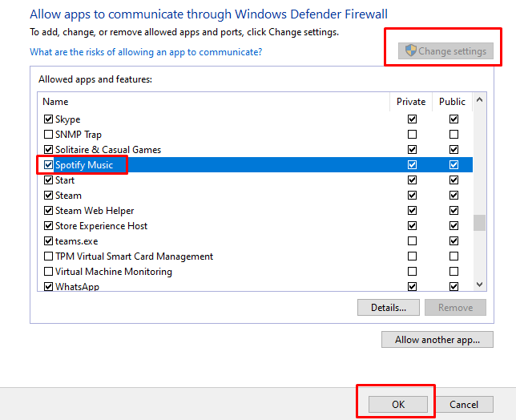Enable the SNMP Trap checkbox

[x=49, y=135]
